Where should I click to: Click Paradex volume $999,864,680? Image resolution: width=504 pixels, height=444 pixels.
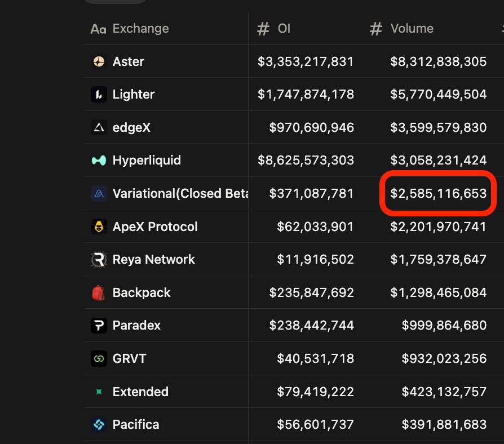tap(444, 326)
